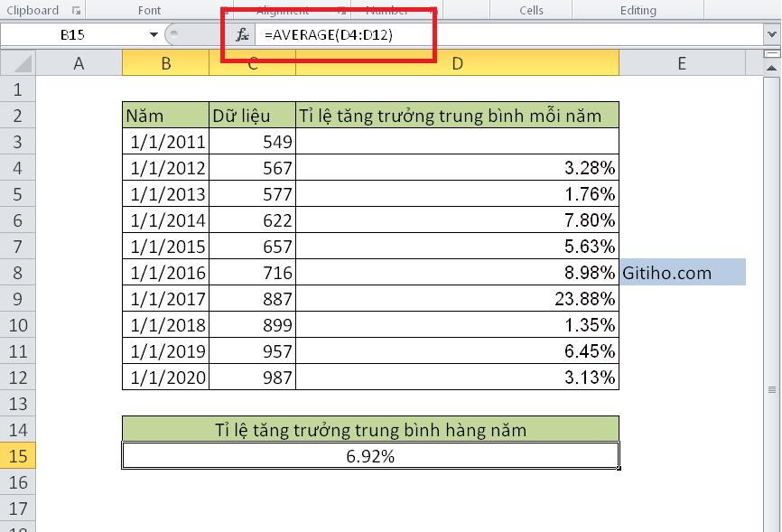Click inside the formula bar showing =AVERAGE(D4:D12)

[x=361, y=33]
